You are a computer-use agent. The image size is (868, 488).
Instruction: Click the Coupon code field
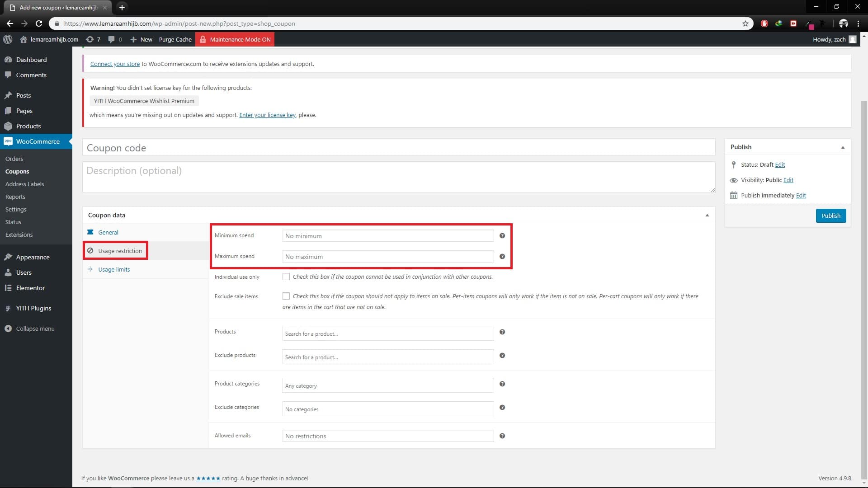[x=398, y=148]
